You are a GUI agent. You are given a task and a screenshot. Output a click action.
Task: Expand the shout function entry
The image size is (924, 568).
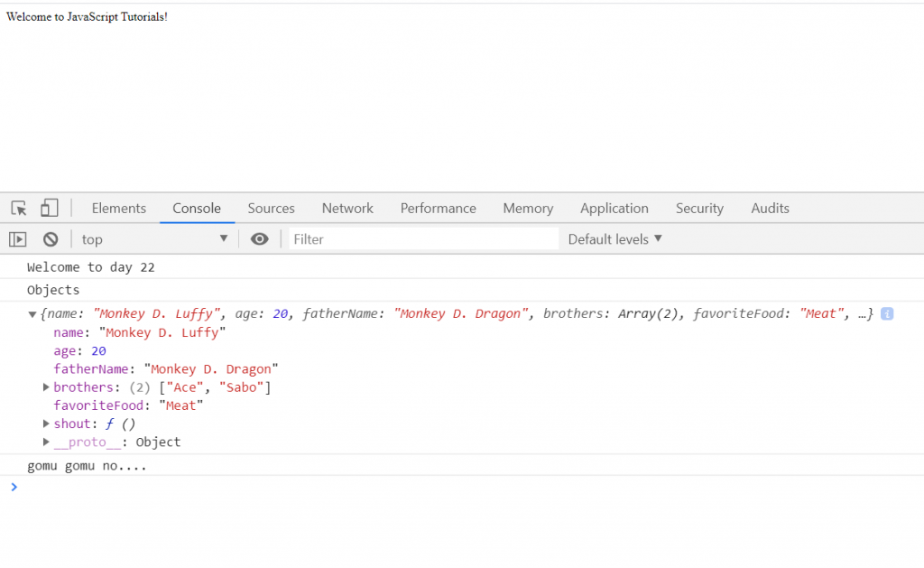45,424
